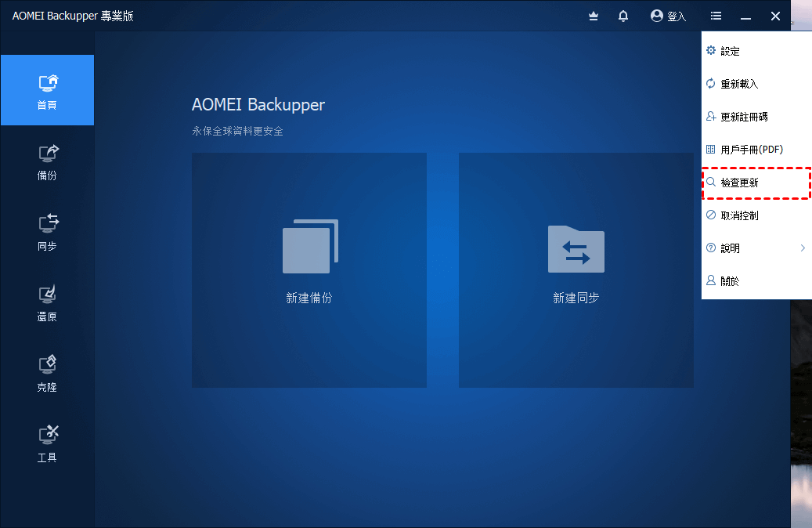Choose 設定 settings from the menu
812x528 pixels.
pos(756,51)
